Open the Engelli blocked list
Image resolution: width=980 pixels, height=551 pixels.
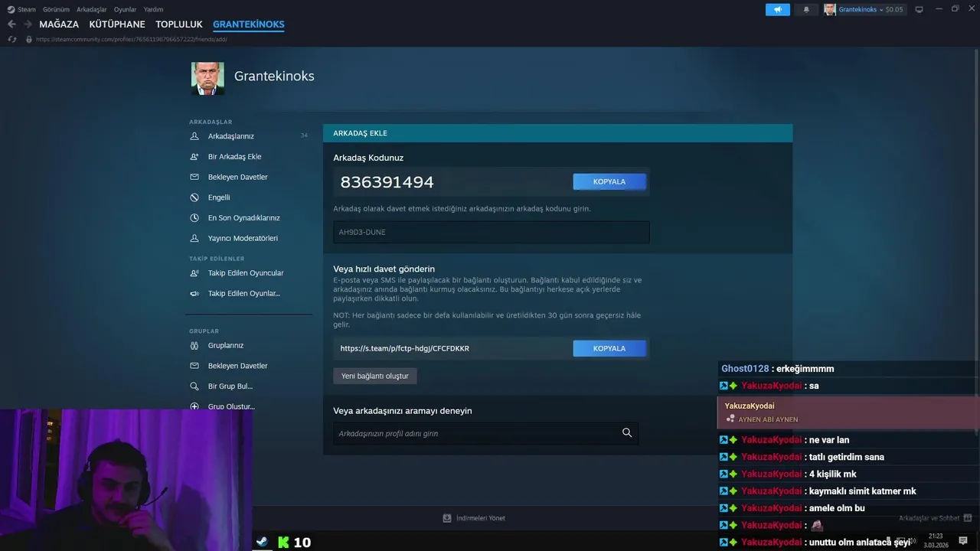(x=219, y=197)
